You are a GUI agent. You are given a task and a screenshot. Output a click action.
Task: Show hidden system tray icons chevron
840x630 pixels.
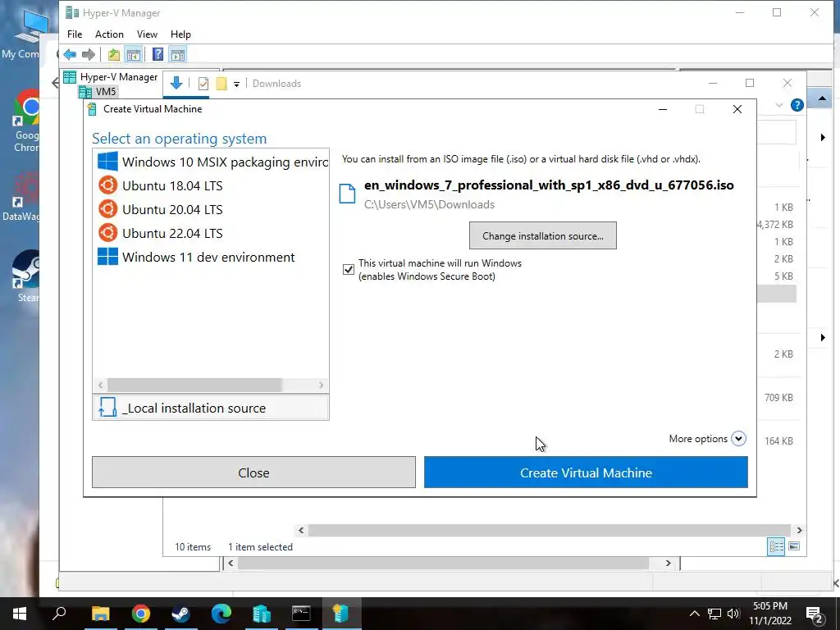[694, 614]
